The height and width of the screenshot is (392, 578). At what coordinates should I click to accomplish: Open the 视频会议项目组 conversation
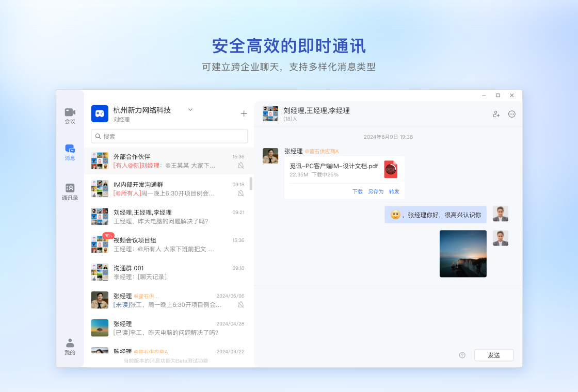coord(169,244)
